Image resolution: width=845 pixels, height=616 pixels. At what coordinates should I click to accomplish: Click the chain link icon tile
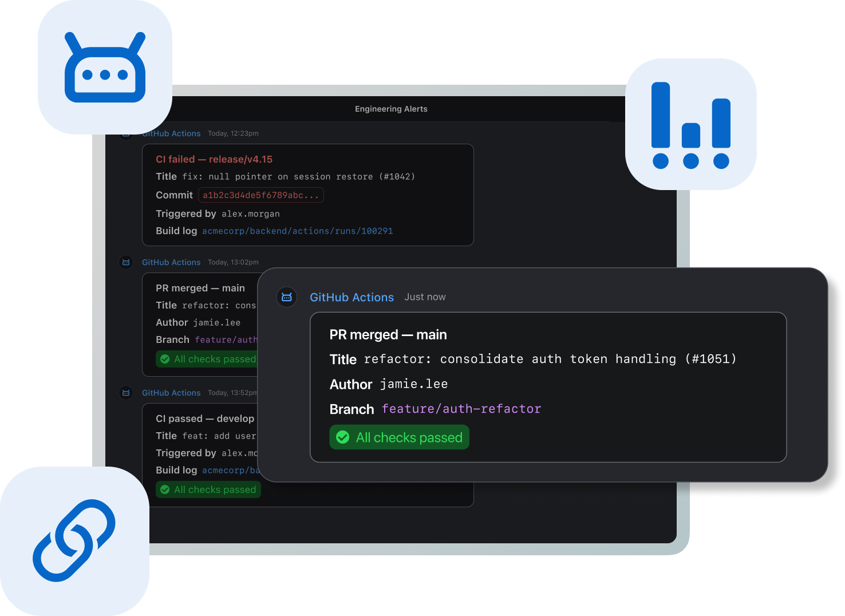pyautogui.click(x=74, y=540)
